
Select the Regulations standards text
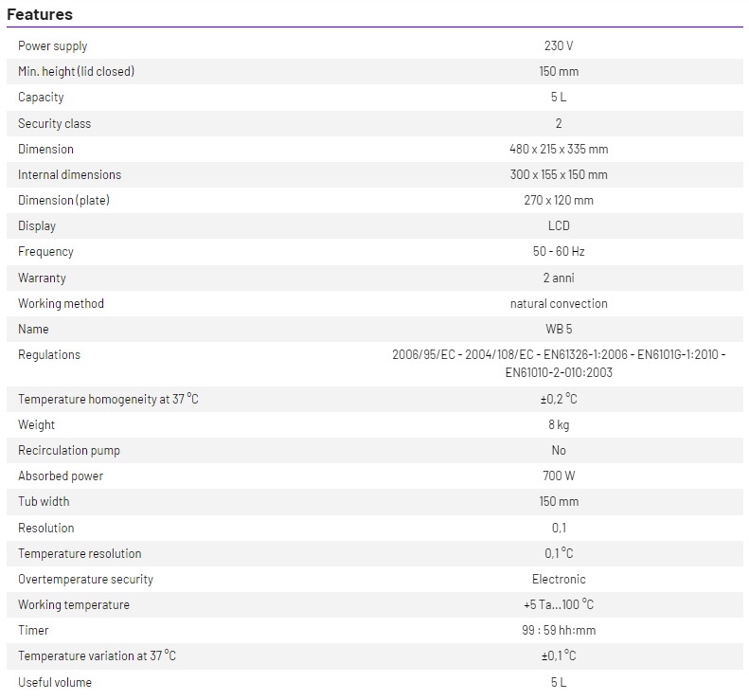(x=559, y=364)
